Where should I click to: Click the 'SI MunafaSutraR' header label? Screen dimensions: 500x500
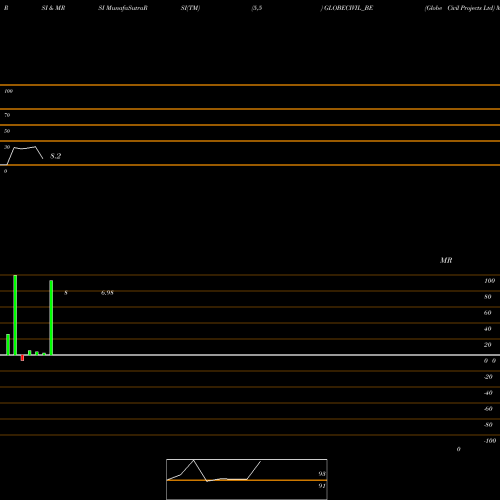pyautogui.click(x=123, y=8)
